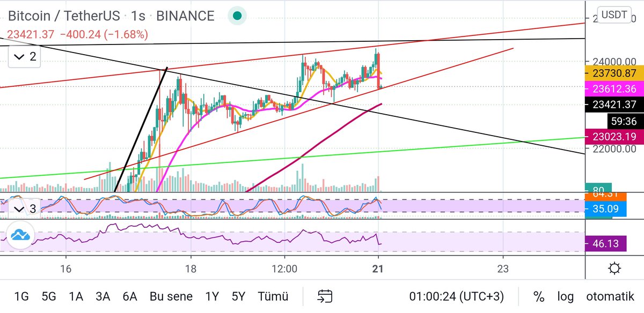This screenshot has width=644, height=313.
Task: Click the 23612.36 magenta price label
Action: coord(613,89)
